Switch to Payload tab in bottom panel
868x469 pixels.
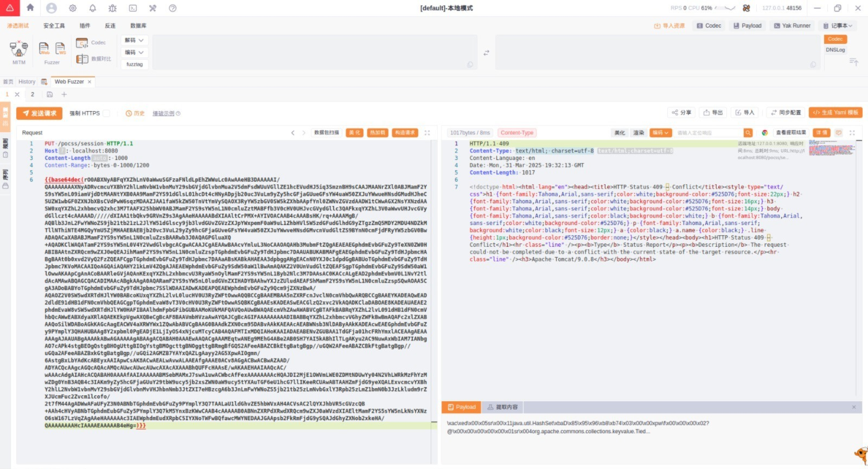462,407
